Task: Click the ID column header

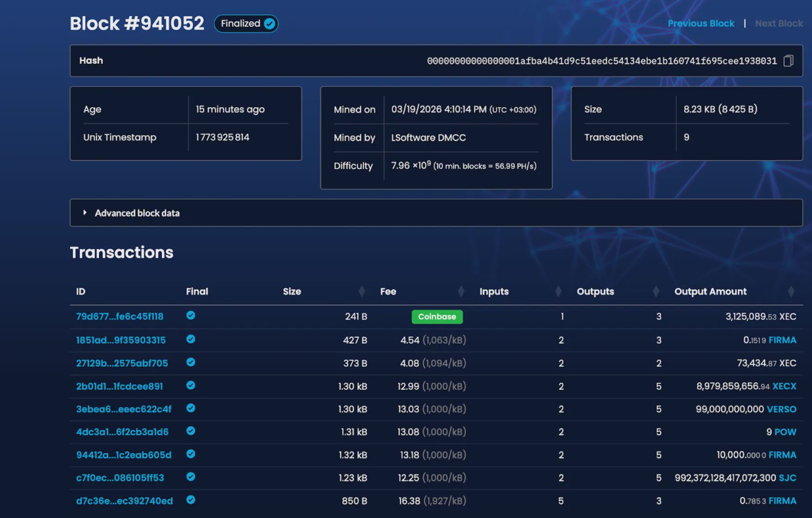Action: coord(81,291)
